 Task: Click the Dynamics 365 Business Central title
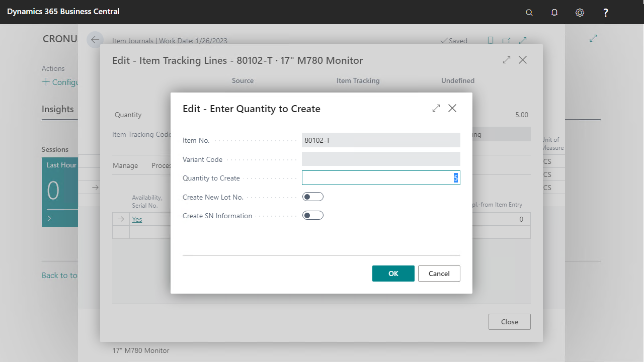click(x=63, y=11)
